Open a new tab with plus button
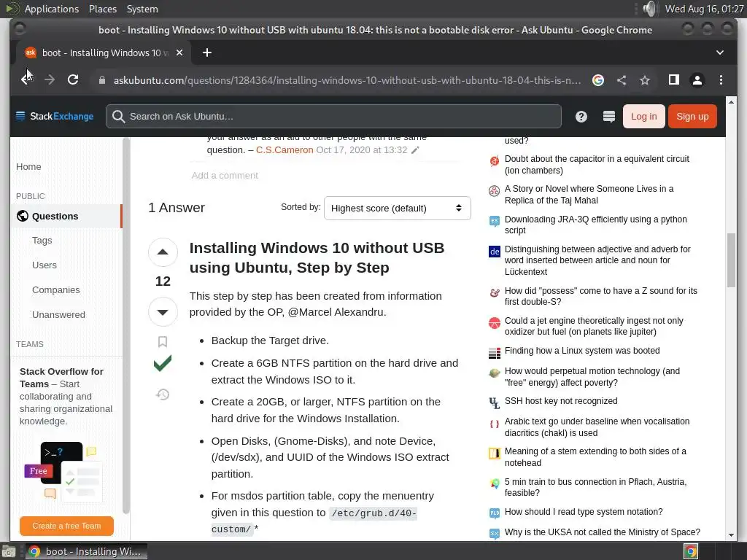Image resolution: width=747 pixels, height=560 pixels. point(206,52)
